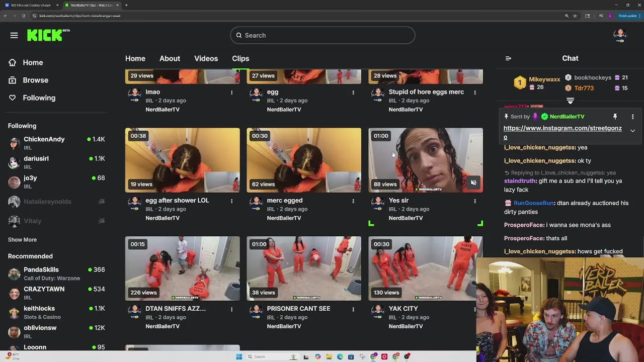
Task: Select the Clips tab
Action: (x=240, y=58)
